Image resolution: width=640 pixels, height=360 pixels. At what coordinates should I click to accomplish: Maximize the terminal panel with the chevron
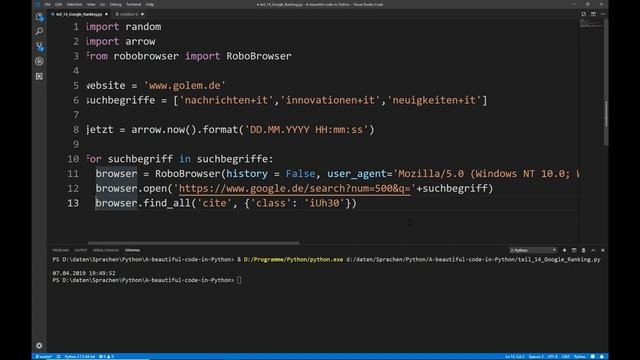tap(593, 250)
